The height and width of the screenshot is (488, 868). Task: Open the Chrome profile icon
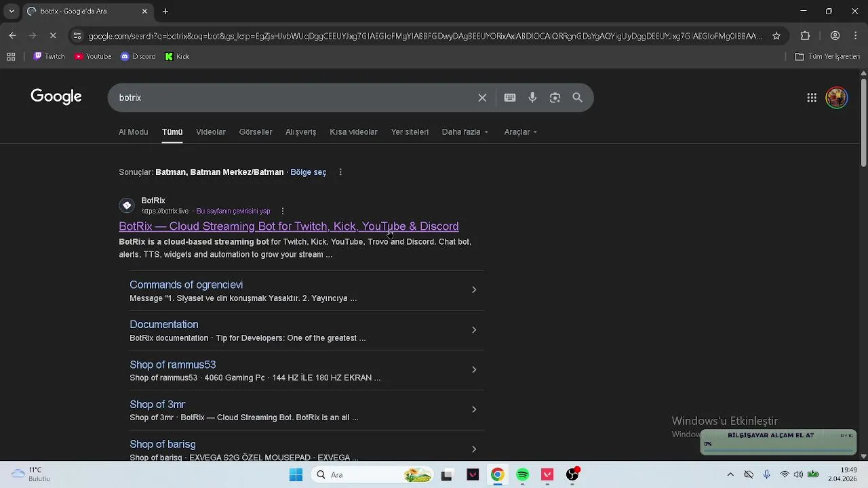click(x=835, y=36)
